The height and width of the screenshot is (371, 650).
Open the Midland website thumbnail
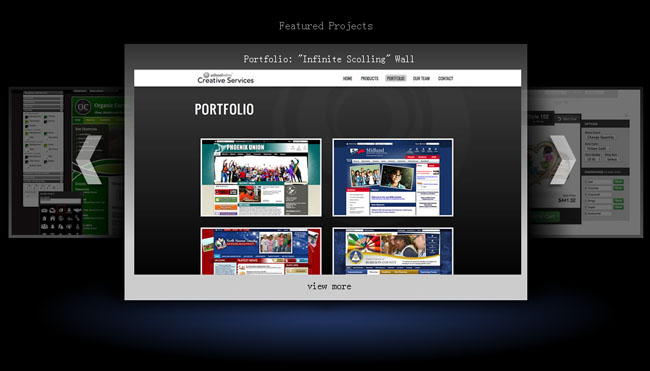(x=393, y=177)
